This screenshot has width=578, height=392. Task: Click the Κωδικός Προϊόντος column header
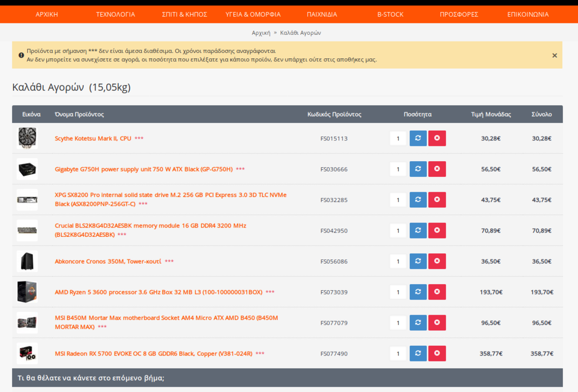pos(334,114)
